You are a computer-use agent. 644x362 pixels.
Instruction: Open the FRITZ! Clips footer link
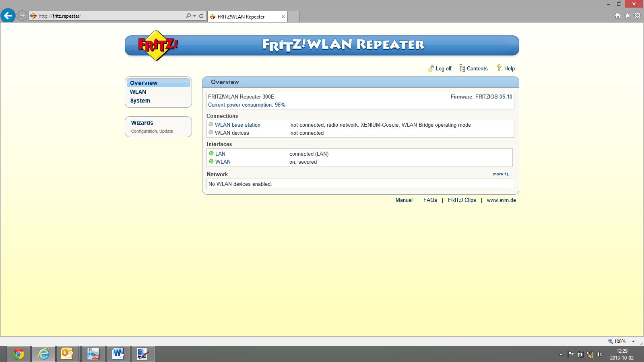tap(462, 200)
